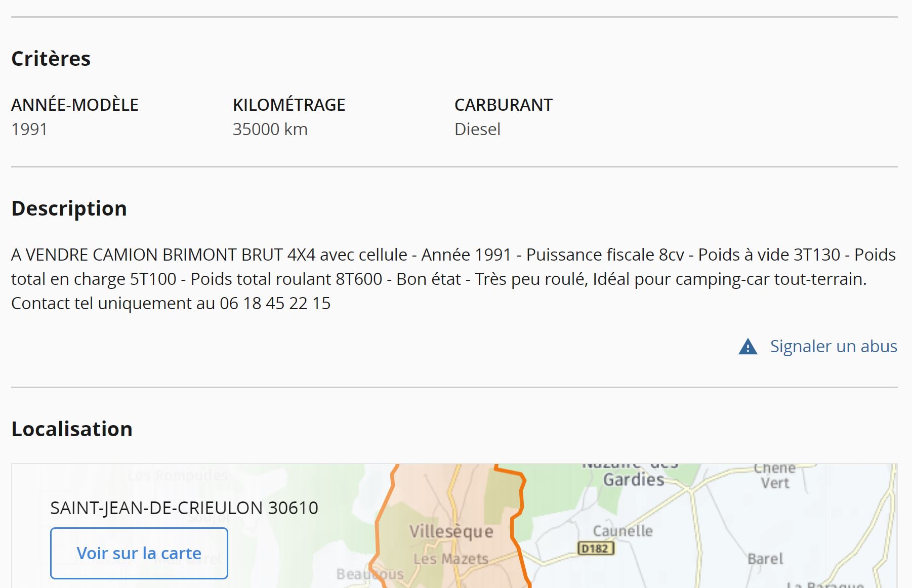
Task: Click the SAINT-JEAN-DE-CRIEULON 30610 location text
Action: click(184, 508)
